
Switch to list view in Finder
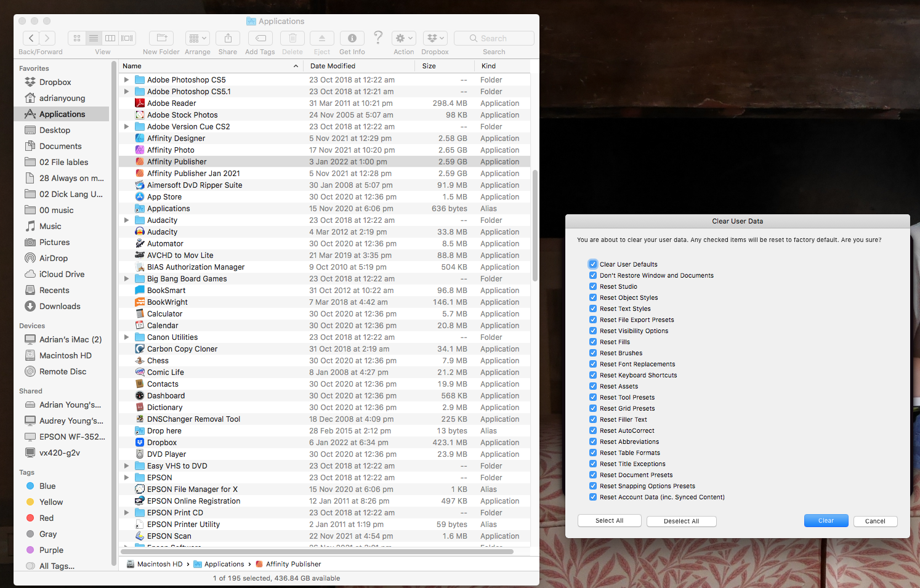(94, 38)
